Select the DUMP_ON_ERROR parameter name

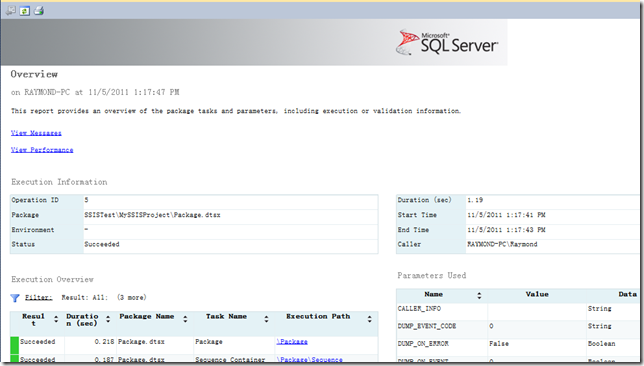coord(423,344)
